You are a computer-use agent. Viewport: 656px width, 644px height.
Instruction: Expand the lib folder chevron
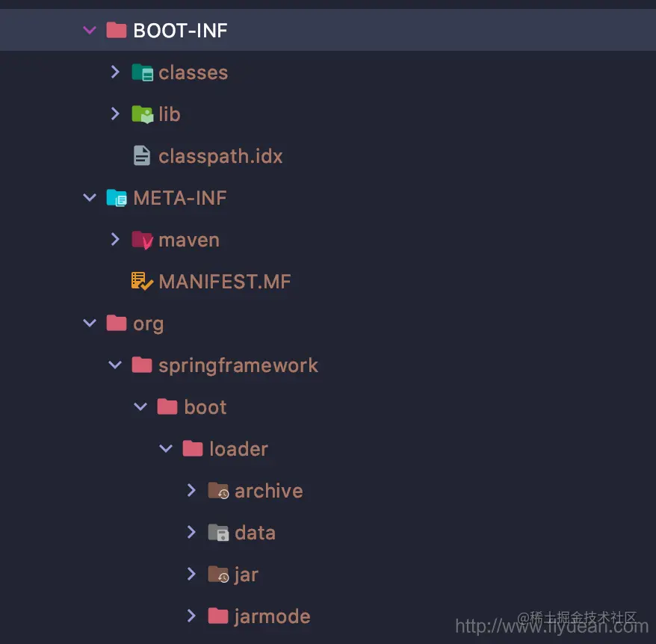coord(115,114)
